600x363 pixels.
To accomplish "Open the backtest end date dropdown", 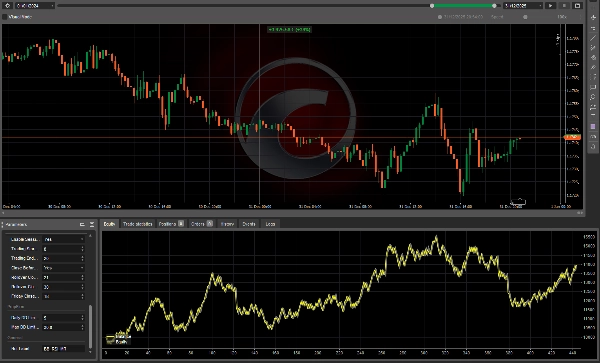I will [x=523, y=5].
